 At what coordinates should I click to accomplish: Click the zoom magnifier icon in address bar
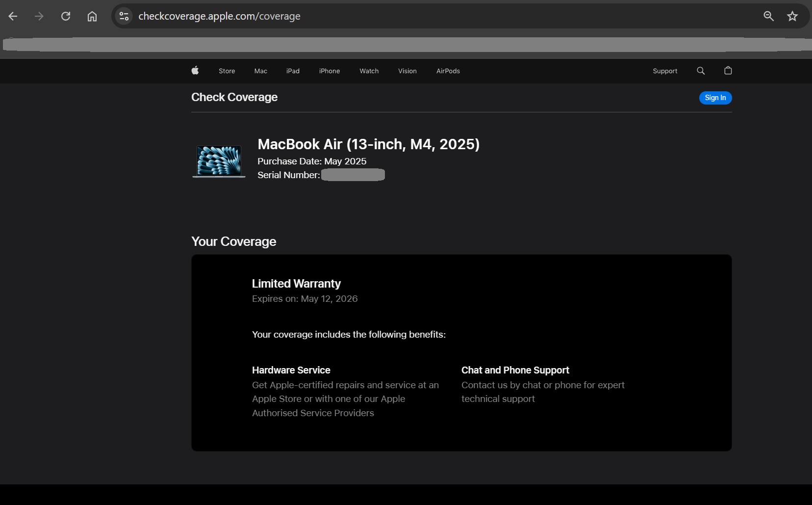coord(769,16)
